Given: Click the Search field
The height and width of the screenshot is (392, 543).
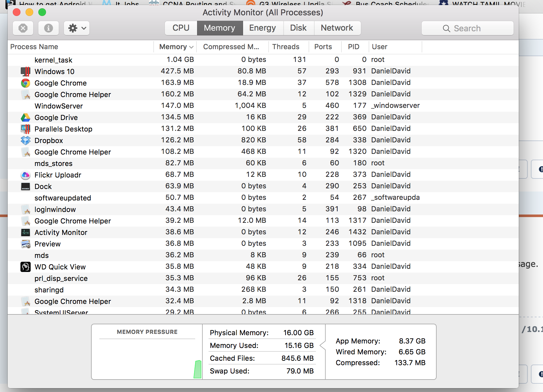Looking at the screenshot, I should pos(468,28).
